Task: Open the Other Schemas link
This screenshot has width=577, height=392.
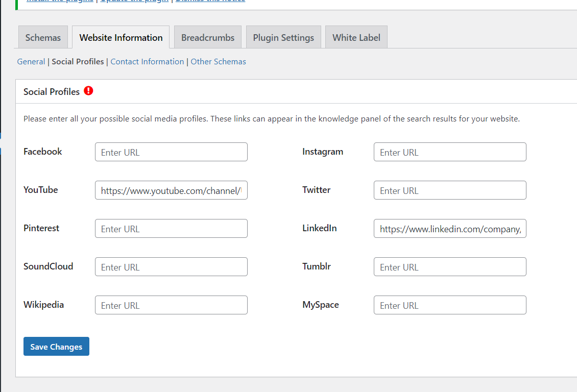Action: tap(218, 61)
